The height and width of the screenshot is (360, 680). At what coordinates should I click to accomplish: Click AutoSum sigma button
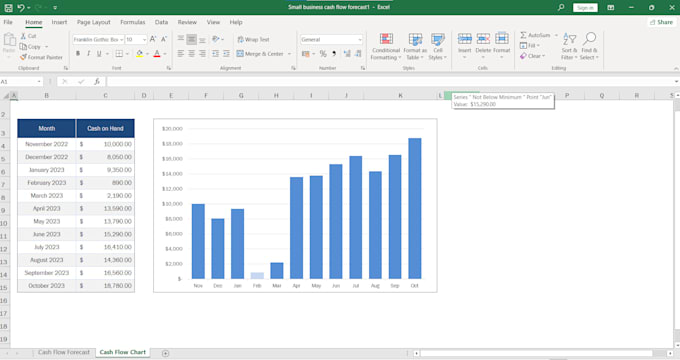pyautogui.click(x=535, y=35)
